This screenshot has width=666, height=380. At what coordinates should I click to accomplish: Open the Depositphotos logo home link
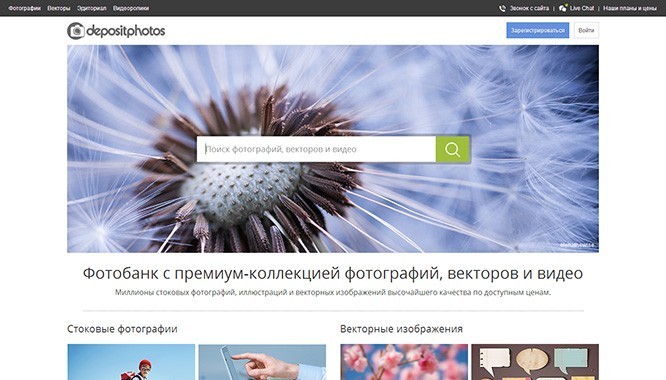116,31
